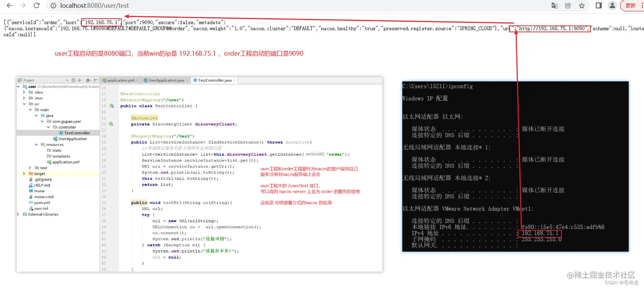Open the browser profile avatar
Viewport: 644px width, 288px height.
[x=612, y=6]
